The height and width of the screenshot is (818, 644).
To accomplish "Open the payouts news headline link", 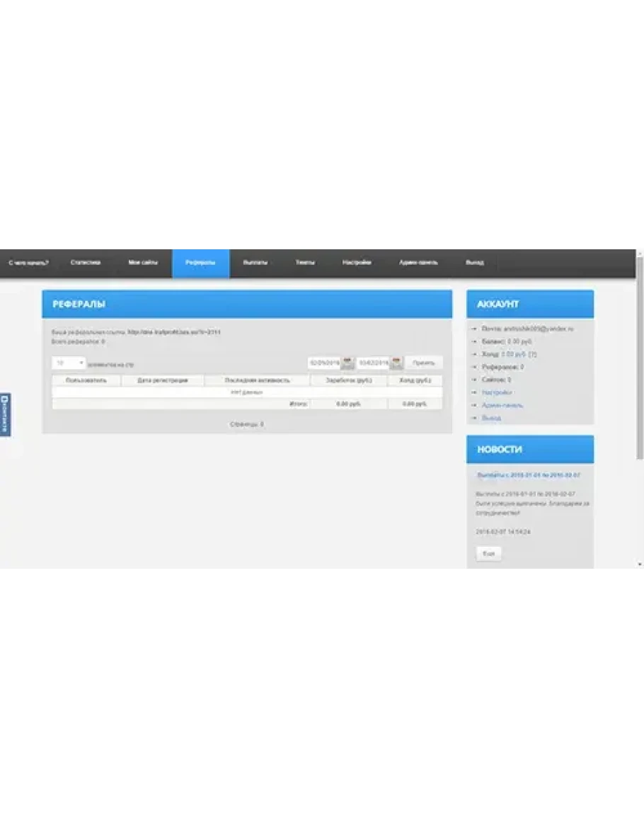I will point(528,475).
